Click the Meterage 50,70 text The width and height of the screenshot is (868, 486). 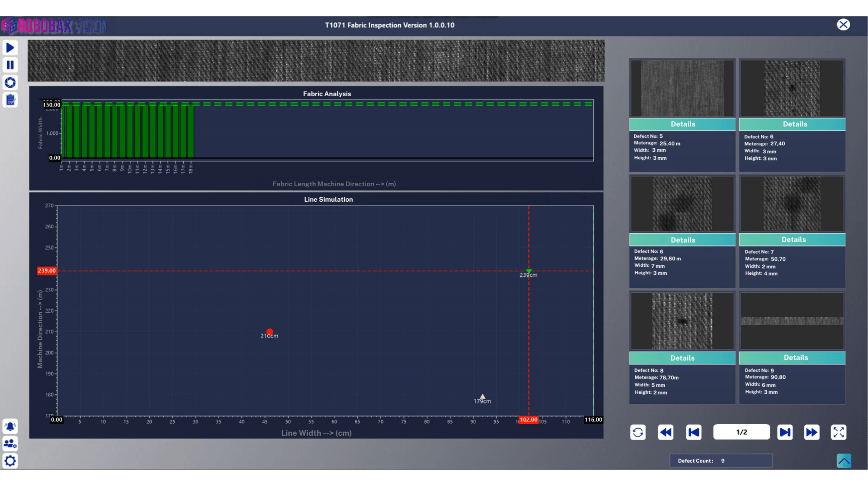point(765,259)
